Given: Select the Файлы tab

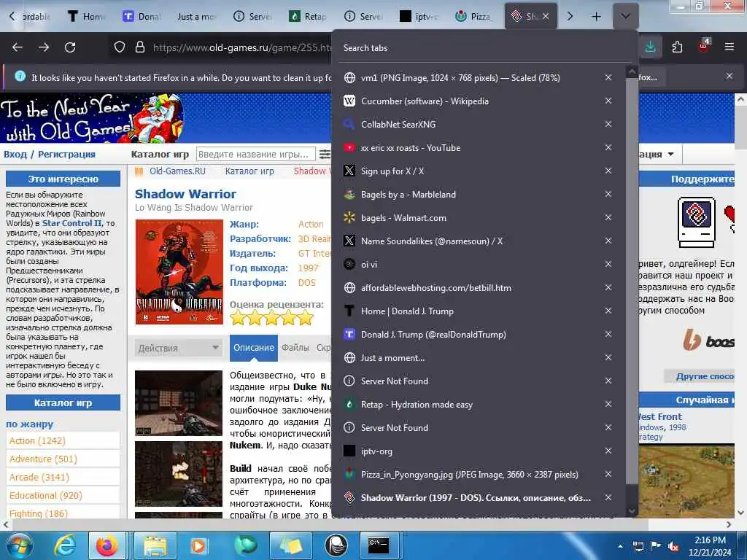Looking at the screenshot, I should coord(295,348).
